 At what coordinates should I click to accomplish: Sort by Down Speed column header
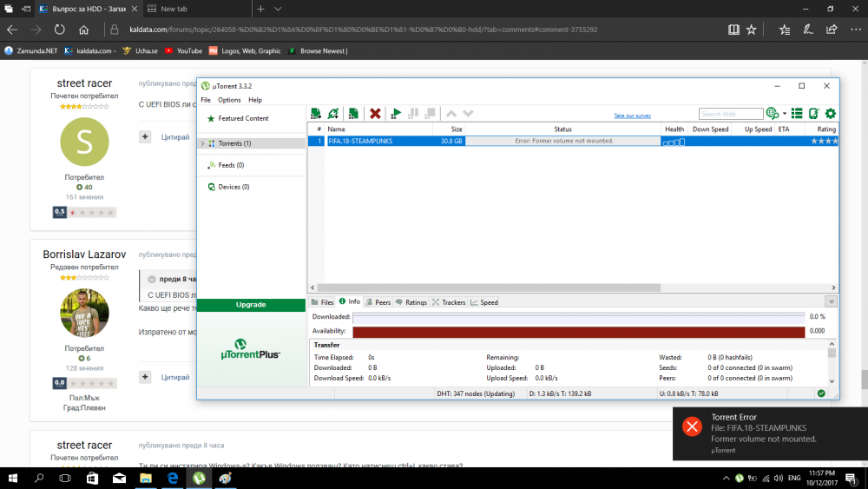coord(710,129)
